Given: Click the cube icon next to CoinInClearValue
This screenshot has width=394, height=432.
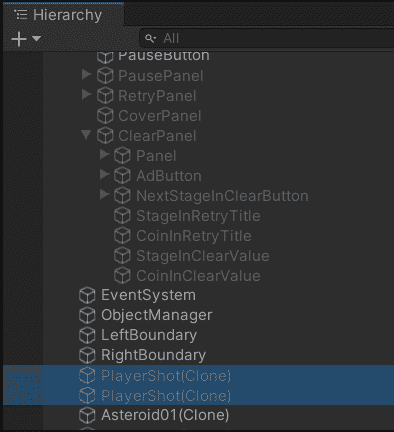Looking at the screenshot, I should pos(122,276).
